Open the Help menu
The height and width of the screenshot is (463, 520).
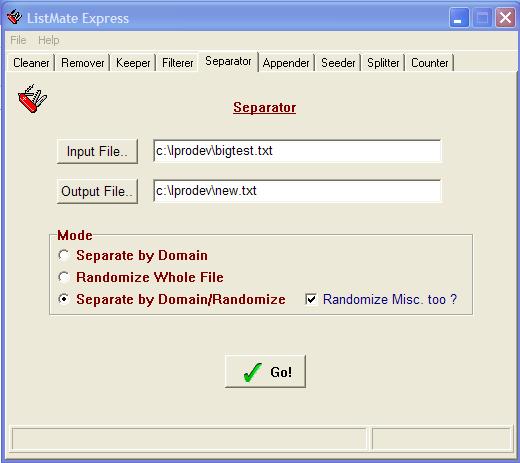coord(49,40)
